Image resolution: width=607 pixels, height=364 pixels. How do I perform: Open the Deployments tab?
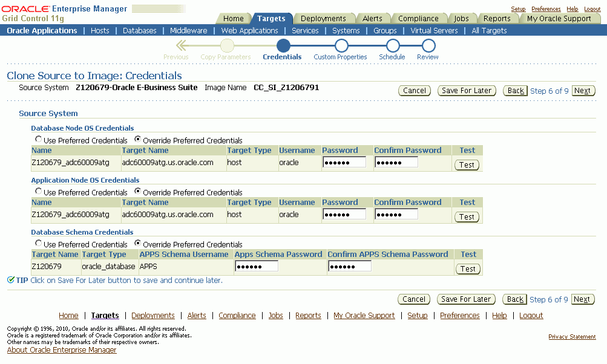click(323, 19)
